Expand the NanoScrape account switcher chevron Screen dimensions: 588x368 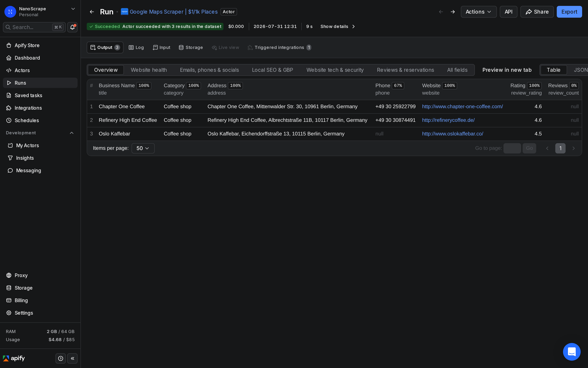tap(73, 9)
